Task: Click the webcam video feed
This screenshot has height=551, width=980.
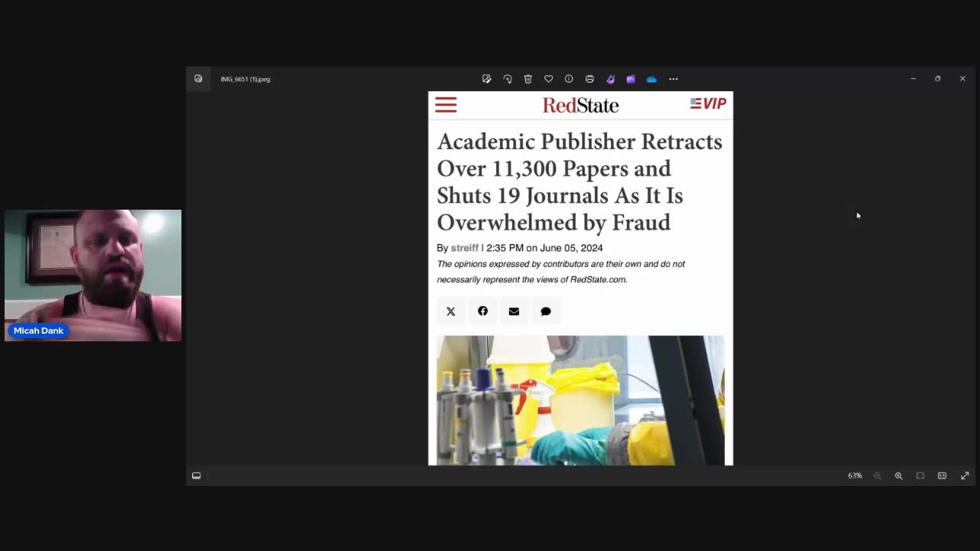Action: [x=93, y=275]
